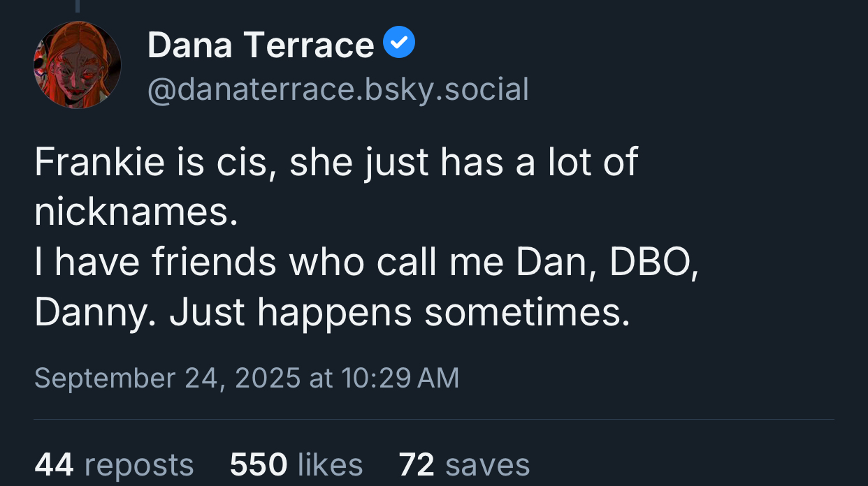
Task: Click the word "nicknames." in the post
Action: coord(136,213)
